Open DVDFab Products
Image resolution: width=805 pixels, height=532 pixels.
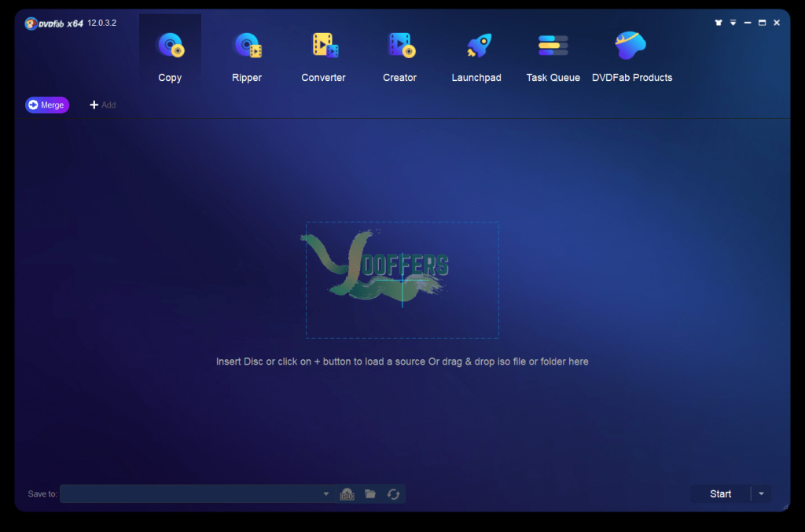click(632, 57)
